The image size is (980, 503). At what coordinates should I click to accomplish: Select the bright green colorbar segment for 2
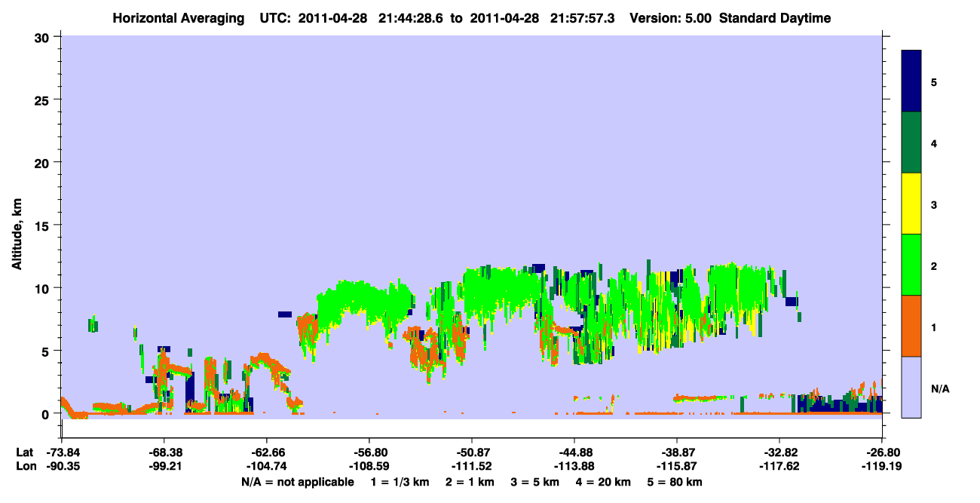point(911,265)
